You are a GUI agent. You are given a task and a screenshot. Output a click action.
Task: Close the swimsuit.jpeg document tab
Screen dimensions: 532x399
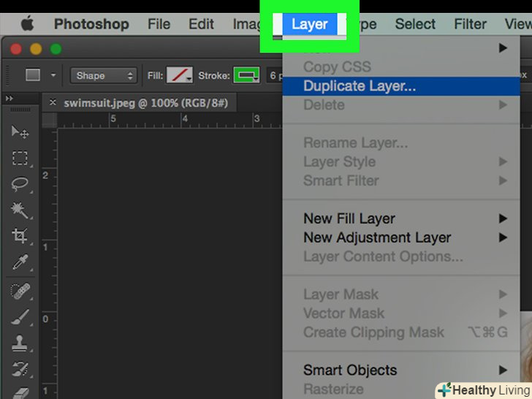pyautogui.click(x=53, y=102)
